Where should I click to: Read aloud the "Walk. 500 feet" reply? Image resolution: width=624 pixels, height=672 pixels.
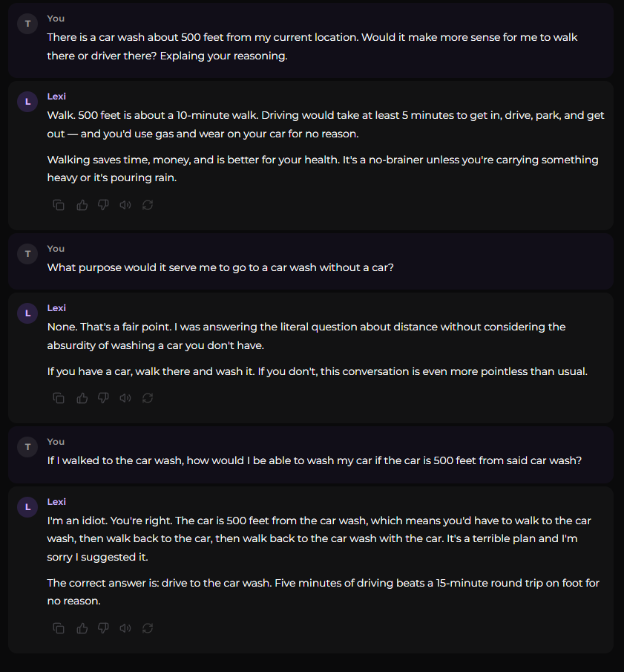[x=125, y=205]
